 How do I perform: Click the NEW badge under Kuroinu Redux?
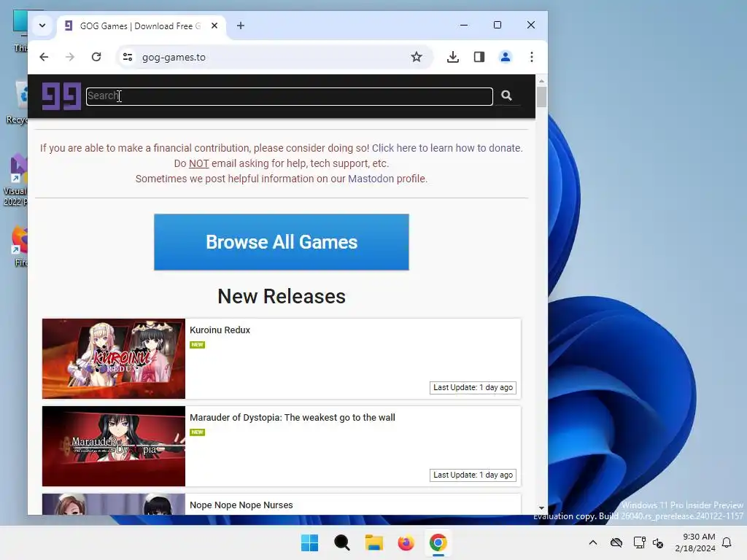[x=197, y=345]
